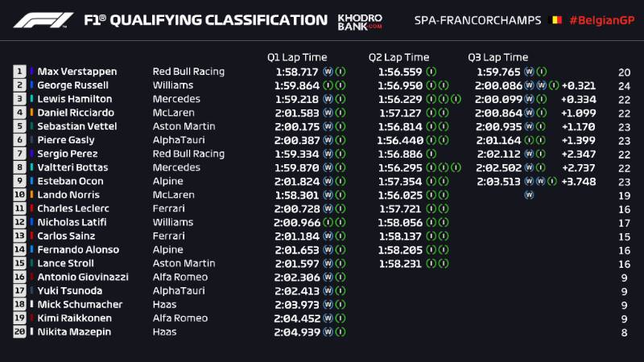Click the wet tyre icon in Norris's Q3 column

tap(529, 195)
